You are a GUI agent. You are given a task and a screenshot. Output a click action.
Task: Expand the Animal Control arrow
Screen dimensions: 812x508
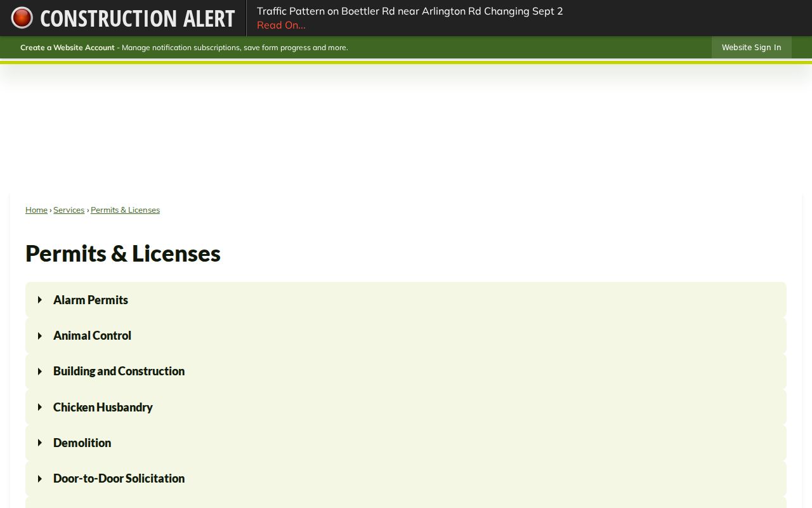coord(40,335)
